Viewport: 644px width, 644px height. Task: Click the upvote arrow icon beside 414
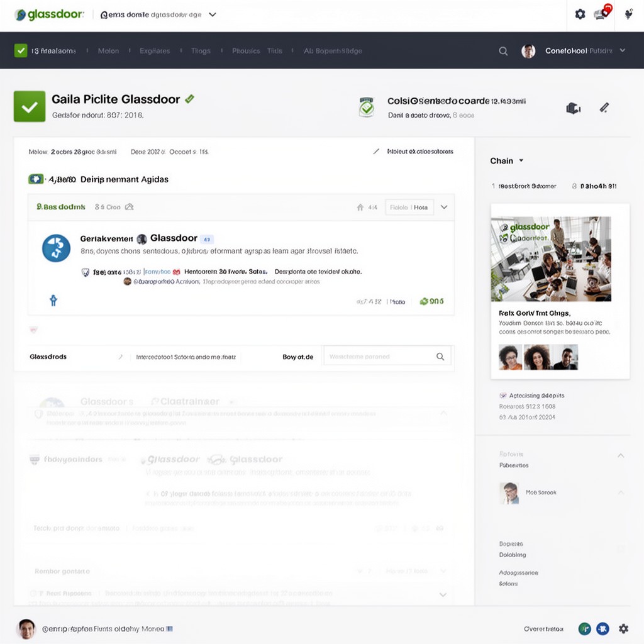[x=360, y=207]
